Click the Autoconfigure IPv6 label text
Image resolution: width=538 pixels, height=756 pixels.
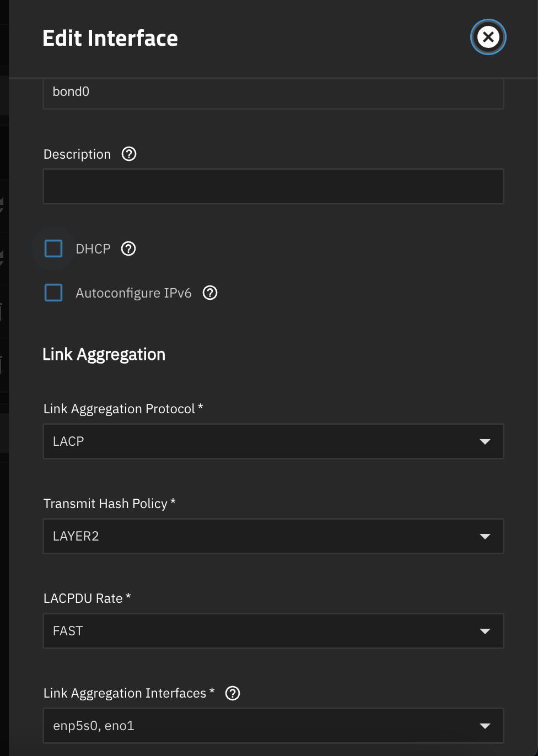(133, 293)
